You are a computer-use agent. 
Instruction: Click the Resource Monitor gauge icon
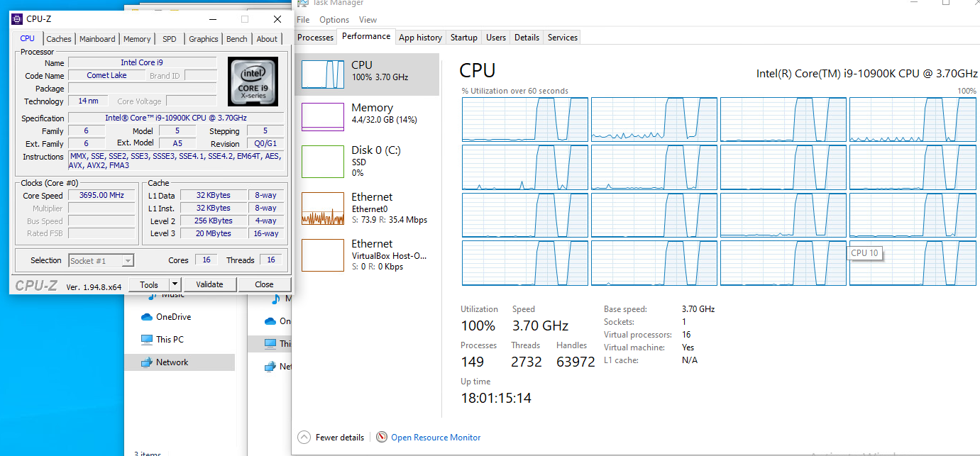[x=382, y=438]
